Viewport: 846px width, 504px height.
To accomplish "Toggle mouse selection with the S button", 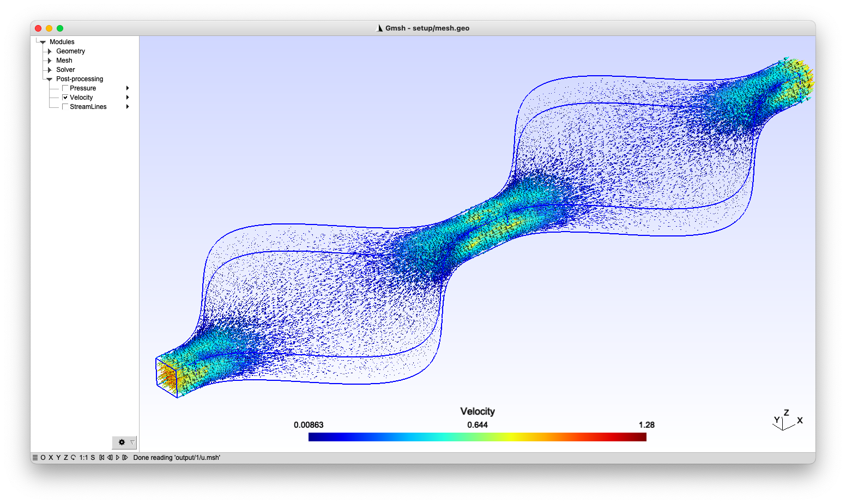I will (93, 458).
